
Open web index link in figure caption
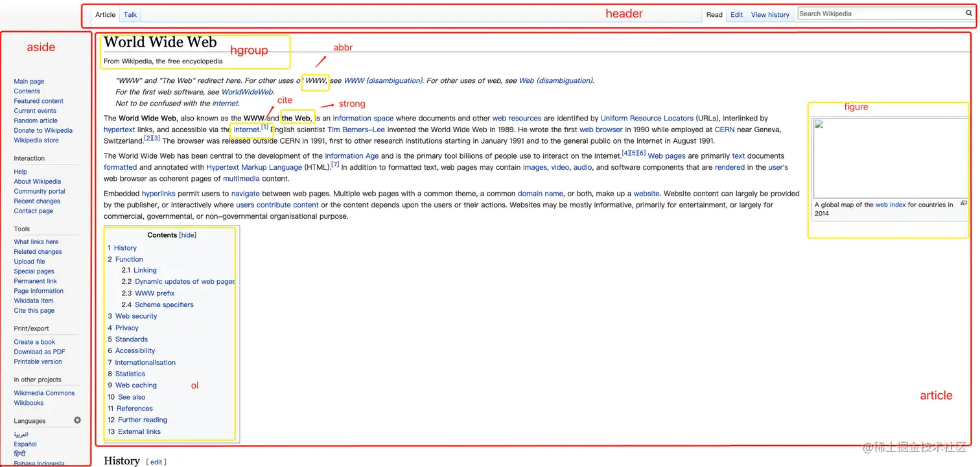pyautogui.click(x=891, y=205)
